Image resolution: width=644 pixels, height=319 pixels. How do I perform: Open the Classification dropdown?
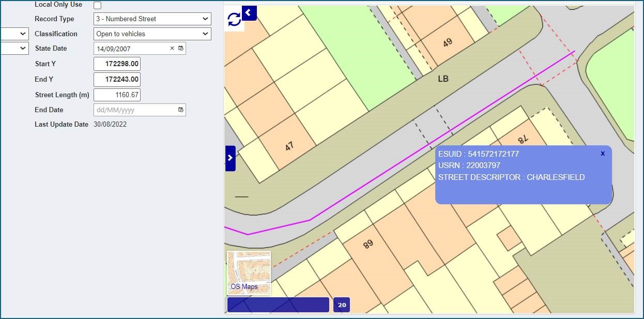pos(152,34)
